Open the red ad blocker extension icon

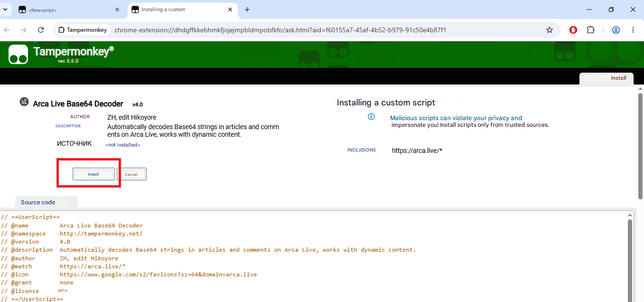(573, 30)
